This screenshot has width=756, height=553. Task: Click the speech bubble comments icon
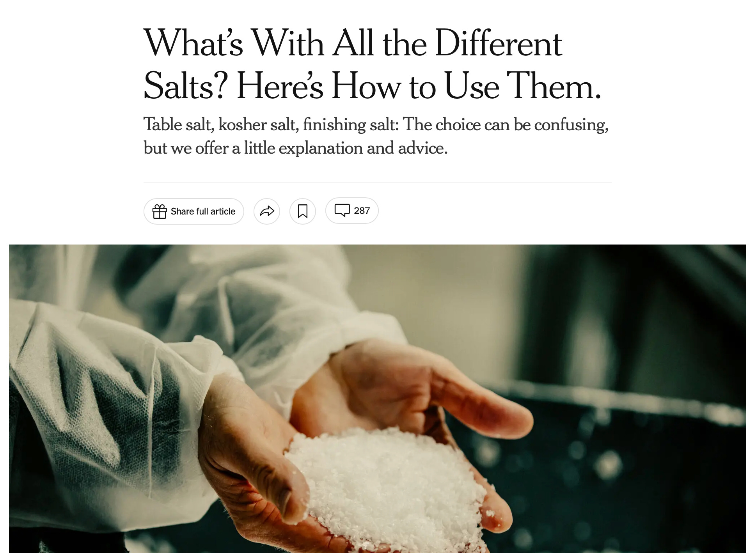(x=342, y=211)
